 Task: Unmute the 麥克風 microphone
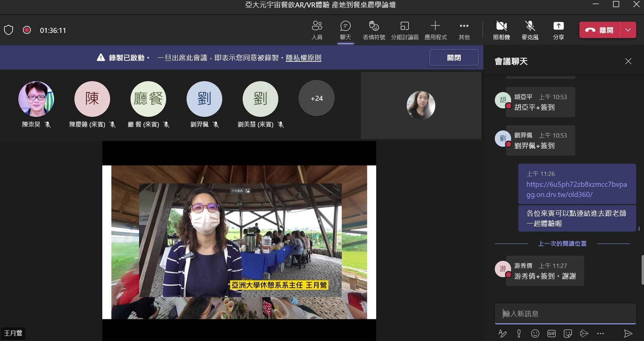point(530,30)
